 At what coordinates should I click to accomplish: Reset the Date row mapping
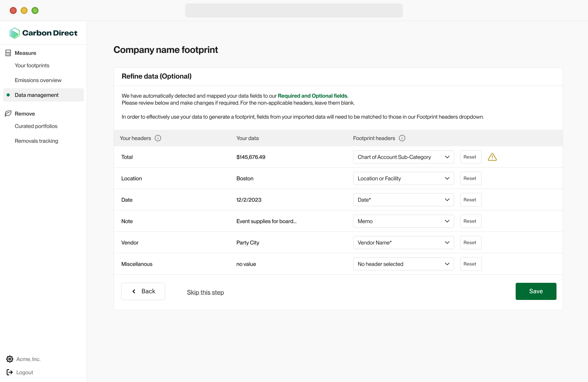pyautogui.click(x=471, y=200)
